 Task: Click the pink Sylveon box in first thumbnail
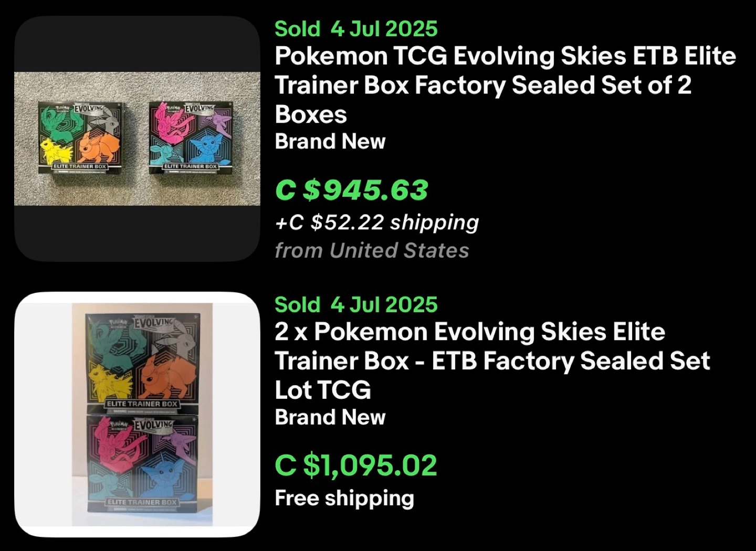pyautogui.click(x=191, y=137)
